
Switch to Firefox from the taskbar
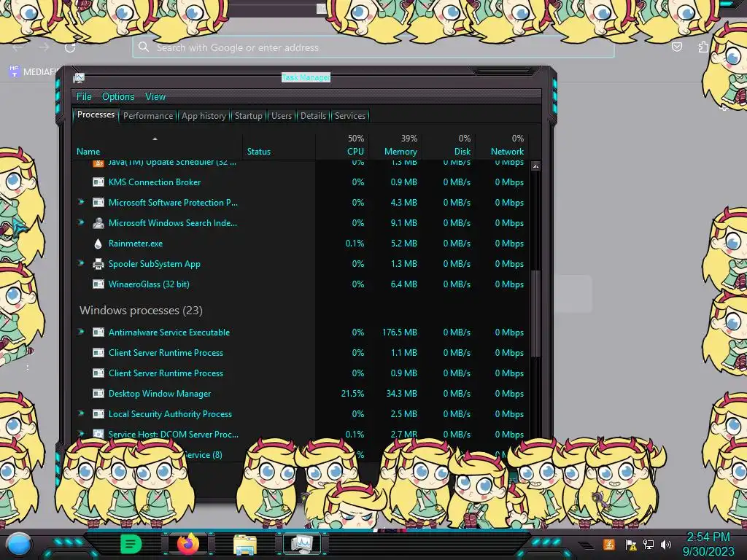tap(187, 543)
